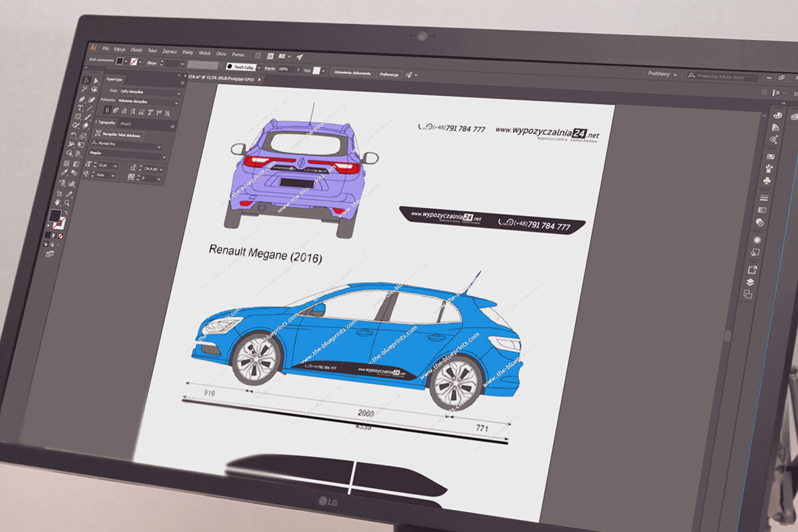Open the Obiekt menu

pos(136,50)
